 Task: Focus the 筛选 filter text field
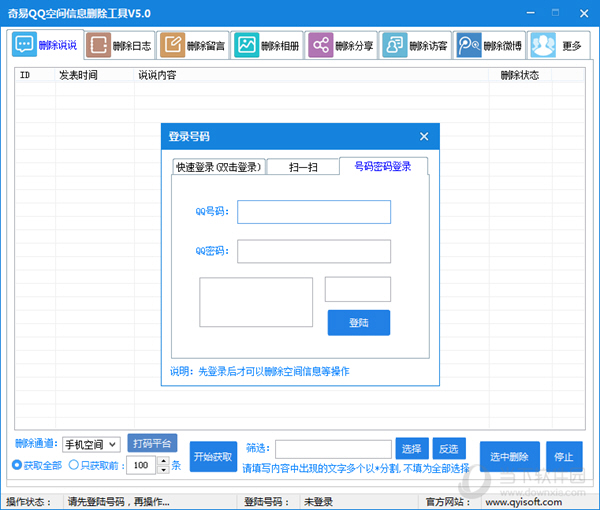pyautogui.click(x=333, y=449)
